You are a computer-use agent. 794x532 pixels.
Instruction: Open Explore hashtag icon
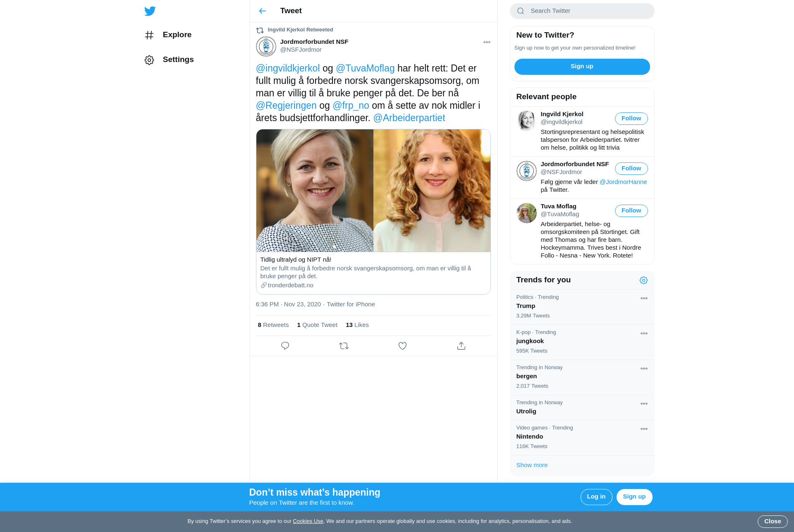149,35
